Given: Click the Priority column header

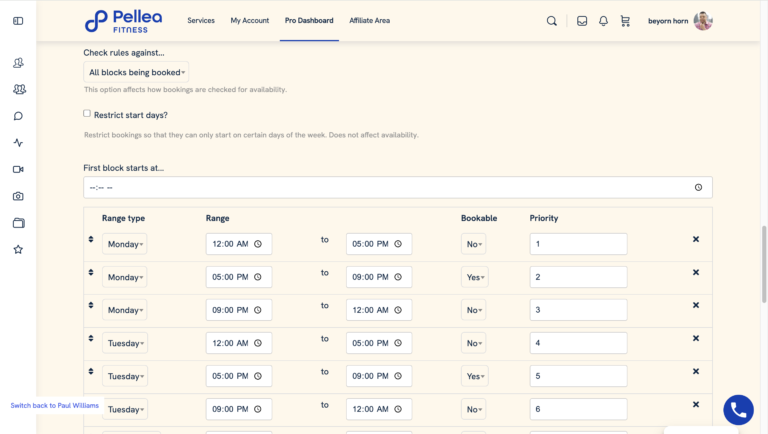Looking at the screenshot, I should 544,218.
